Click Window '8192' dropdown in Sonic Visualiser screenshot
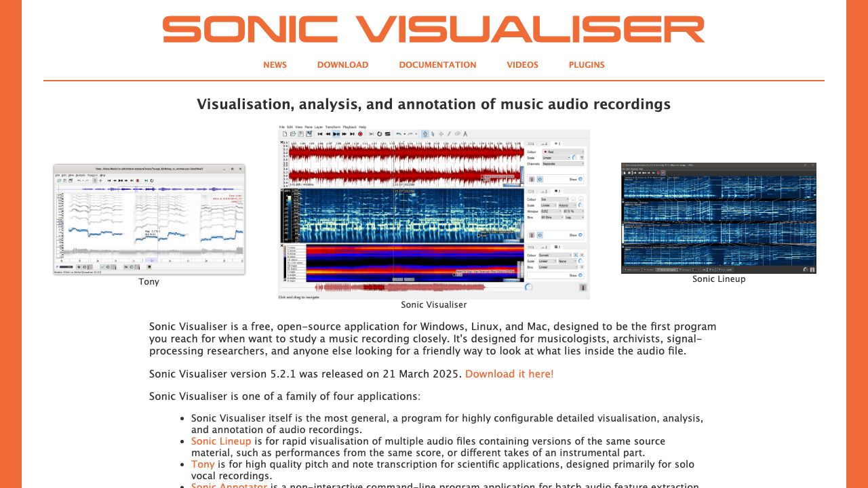868x488 pixels. [551, 211]
